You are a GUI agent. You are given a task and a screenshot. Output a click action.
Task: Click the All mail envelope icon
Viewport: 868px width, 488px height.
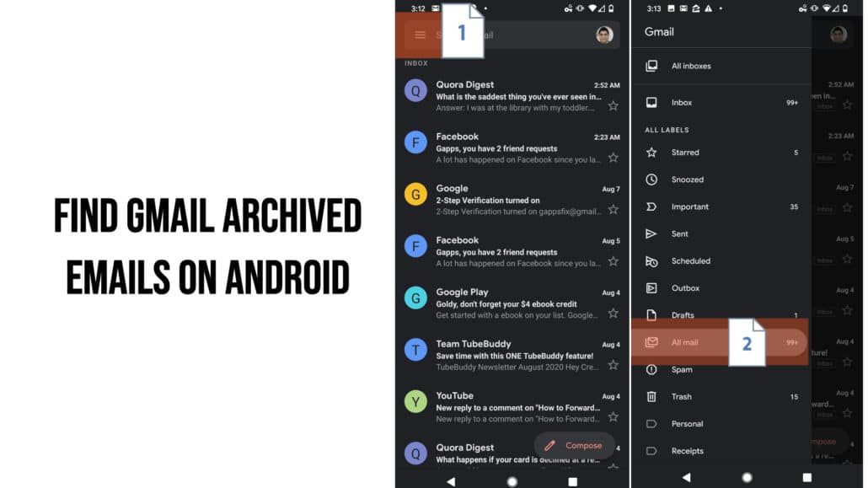[x=651, y=342]
